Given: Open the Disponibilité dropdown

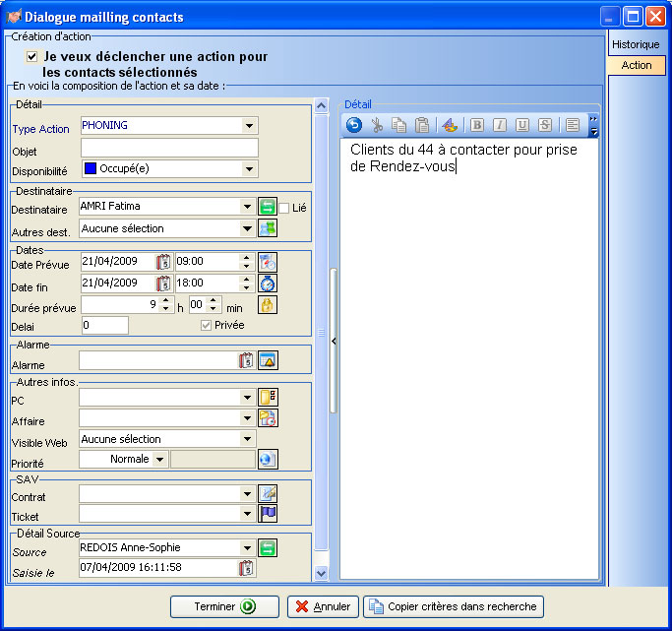Looking at the screenshot, I should 249,169.
